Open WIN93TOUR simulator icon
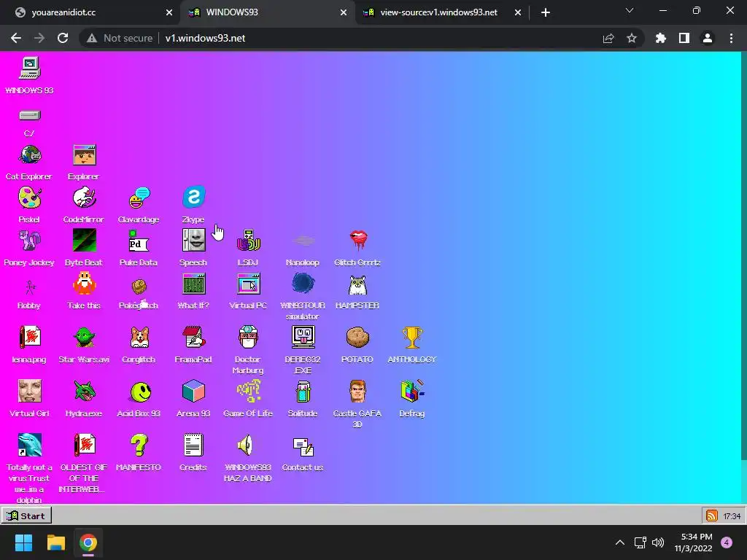Viewport: 747px width, 560px height. click(303, 284)
